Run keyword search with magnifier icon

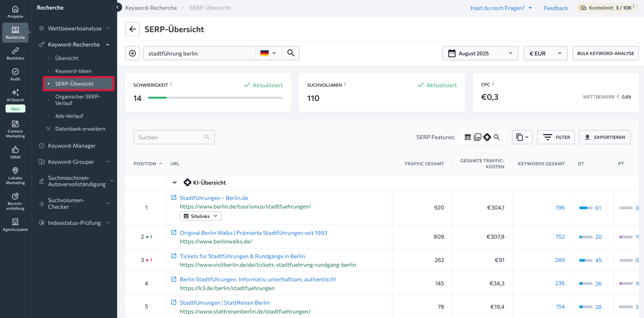[291, 53]
